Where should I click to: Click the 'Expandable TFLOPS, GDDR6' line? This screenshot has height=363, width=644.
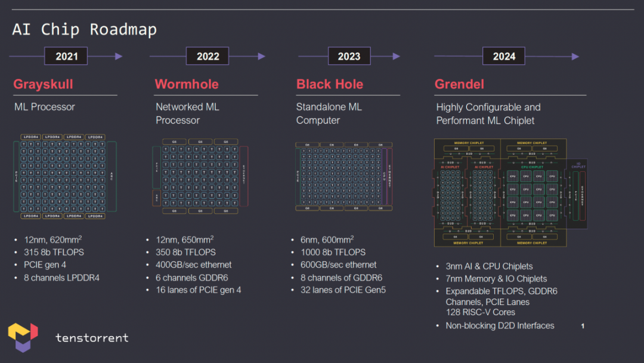pos(501,291)
